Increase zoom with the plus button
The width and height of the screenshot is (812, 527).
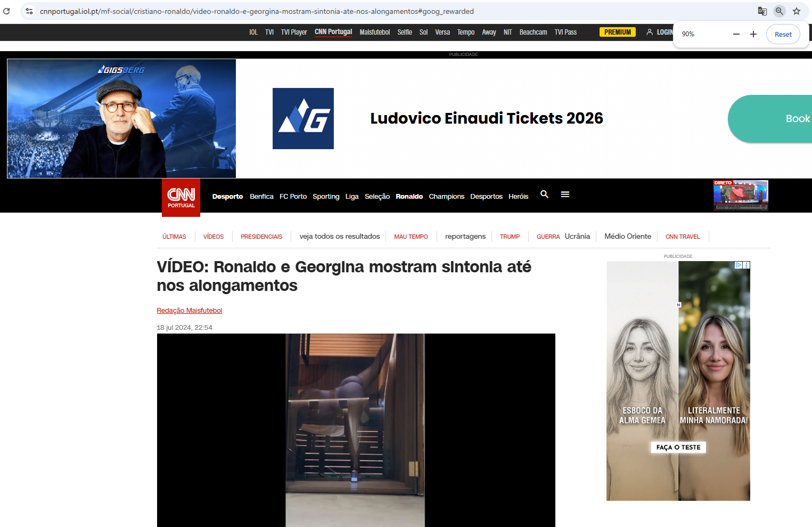click(753, 34)
